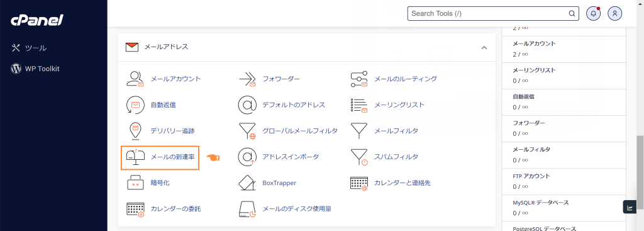
Task: Open メールのルーティング icon
Action: [x=359, y=79]
